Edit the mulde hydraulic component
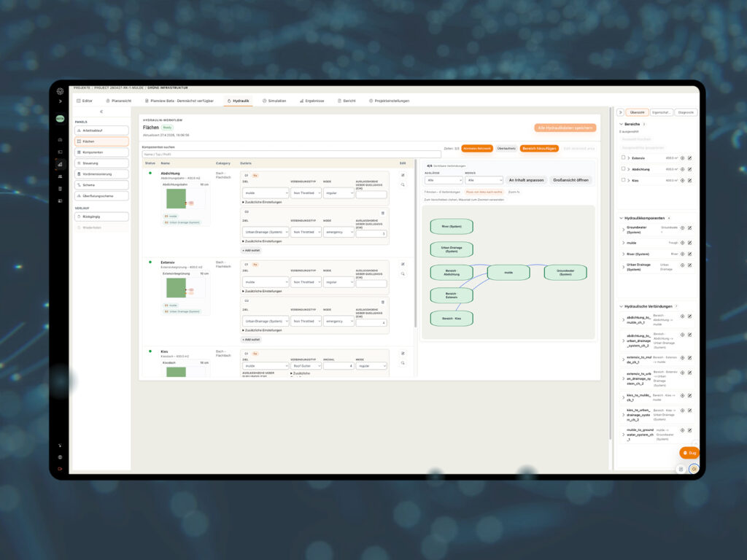 click(689, 243)
